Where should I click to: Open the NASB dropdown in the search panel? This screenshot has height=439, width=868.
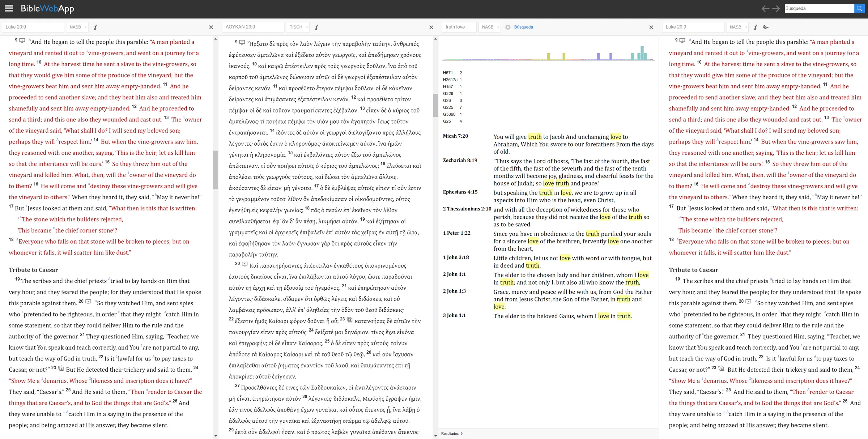tap(490, 27)
